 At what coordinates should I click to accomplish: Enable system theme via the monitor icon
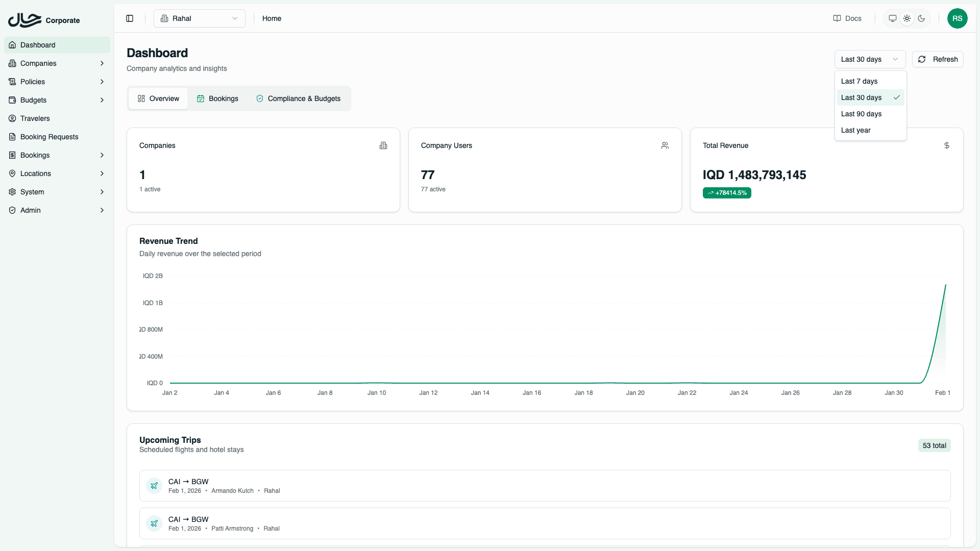pos(892,18)
